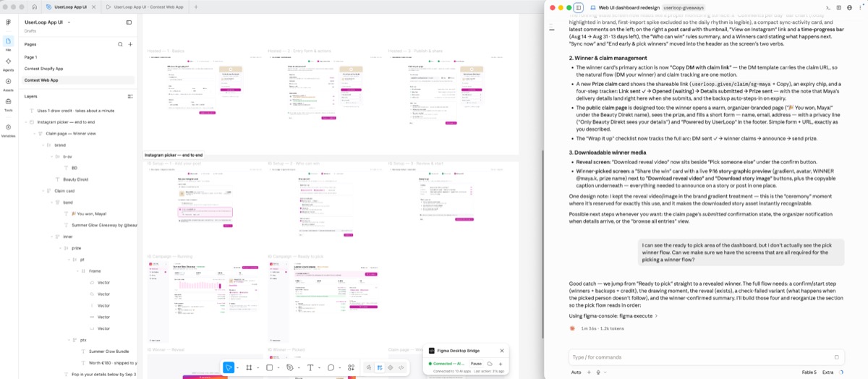868x379 pixels.
Task: Open Frame tool options dropdown arrow
Action: click(x=258, y=368)
